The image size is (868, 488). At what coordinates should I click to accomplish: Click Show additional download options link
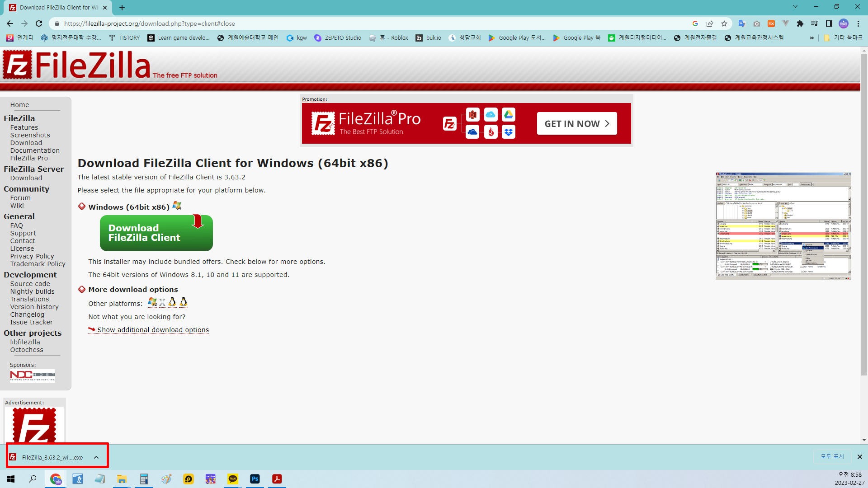pyautogui.click(x=153, y=330)
